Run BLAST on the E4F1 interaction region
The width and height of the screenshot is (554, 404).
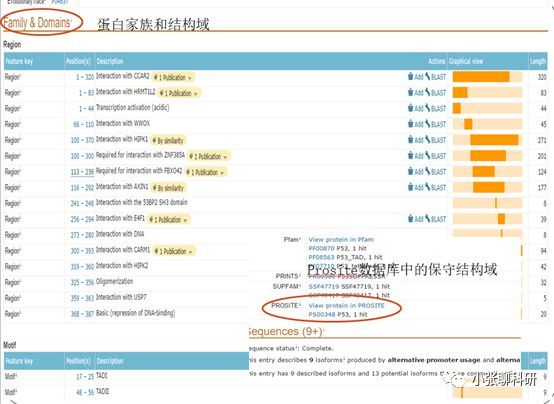point(436,219)
